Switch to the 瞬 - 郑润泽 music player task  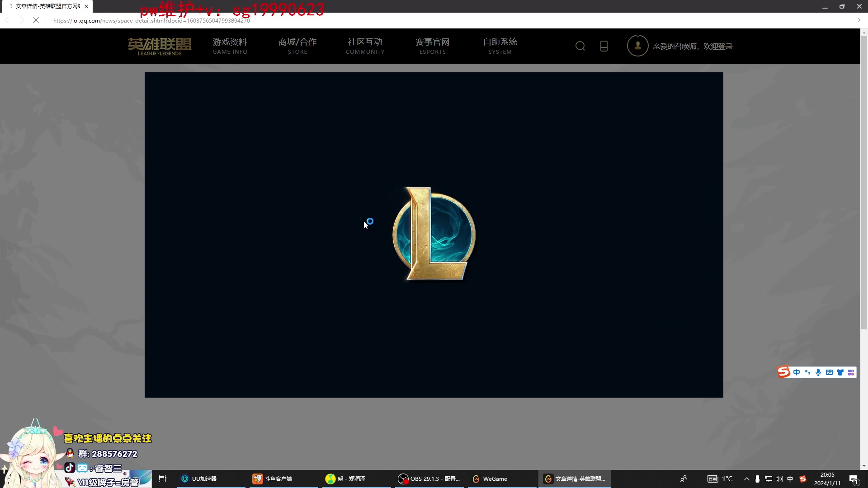pyautogui.click(x=357, y=479)
